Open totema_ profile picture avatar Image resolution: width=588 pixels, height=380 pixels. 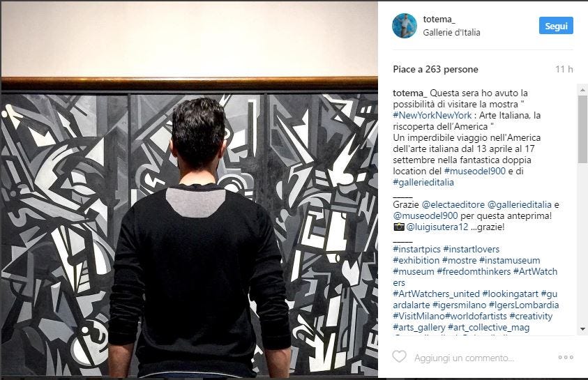click(x=405, y=26)
